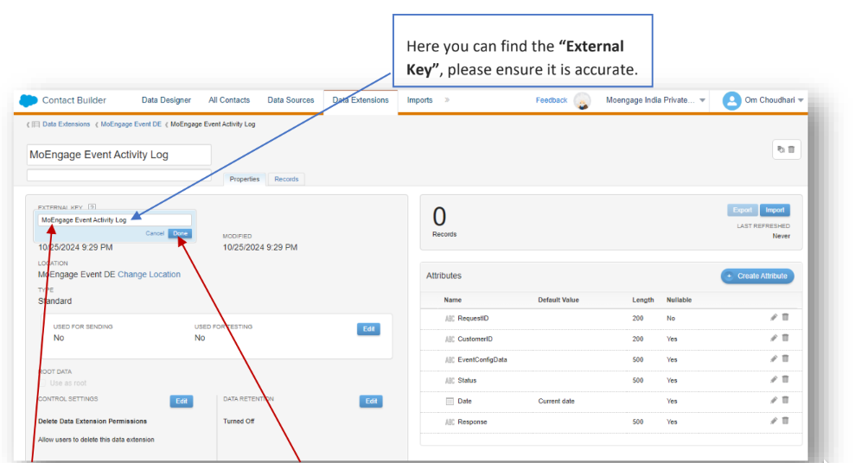868x463 pixels.
Task: Delete the Date attribute trash icon
Action: point(786,401)
